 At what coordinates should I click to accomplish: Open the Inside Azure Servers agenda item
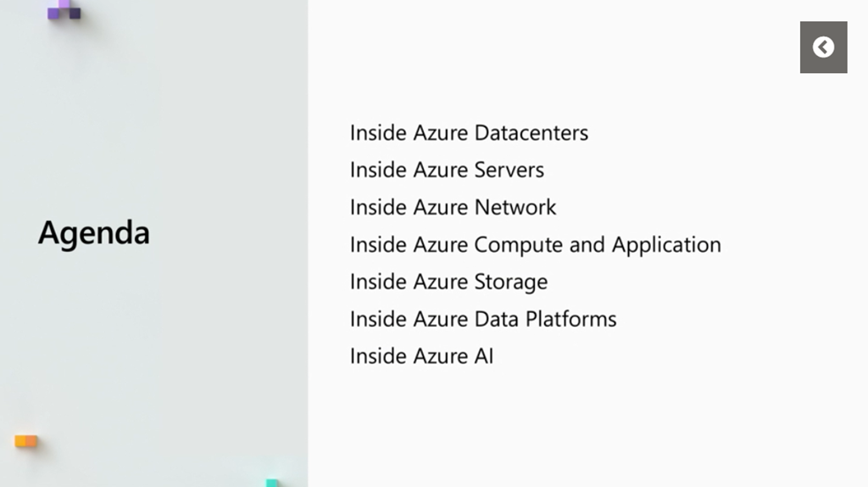click(447, 171)
